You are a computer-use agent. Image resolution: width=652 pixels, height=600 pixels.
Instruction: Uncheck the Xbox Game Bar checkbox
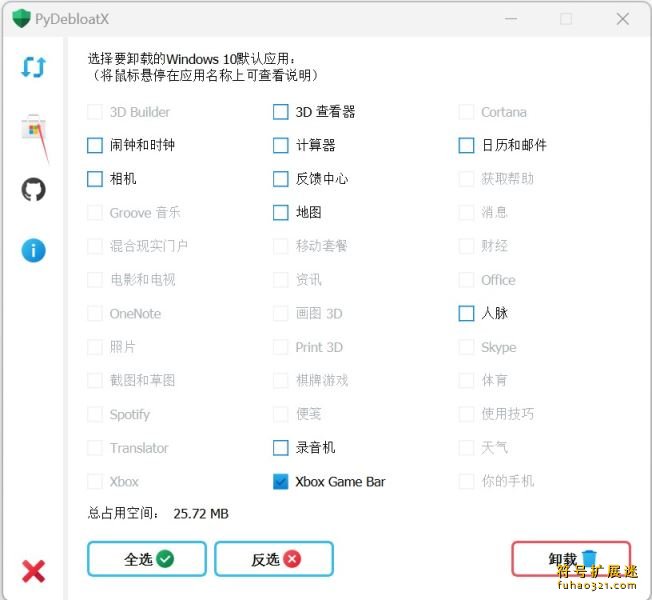280,481
